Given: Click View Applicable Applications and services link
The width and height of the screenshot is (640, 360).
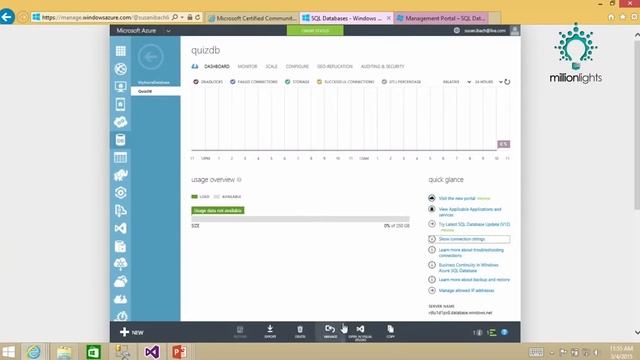Looking at the screenshot, I should click(470, 212).
